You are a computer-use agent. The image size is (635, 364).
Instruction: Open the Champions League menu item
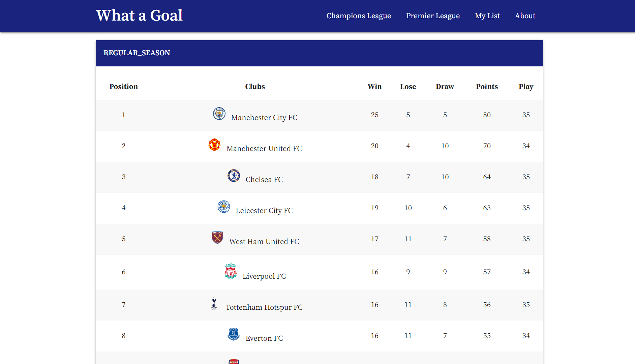(359, 16)
